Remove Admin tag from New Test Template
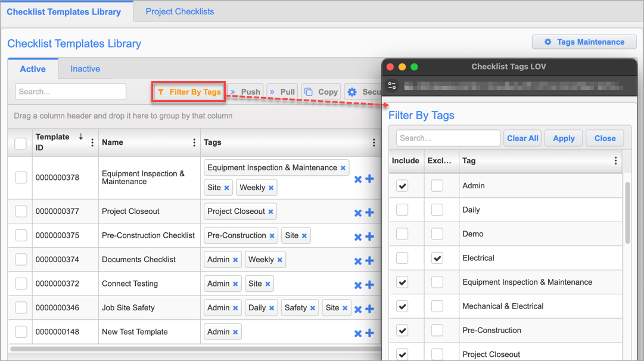 [235, 332]
